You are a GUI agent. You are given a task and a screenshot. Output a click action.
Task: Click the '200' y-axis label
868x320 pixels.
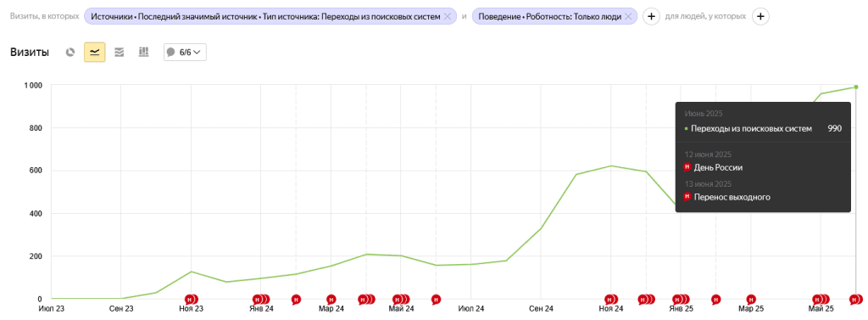[36, 256]
